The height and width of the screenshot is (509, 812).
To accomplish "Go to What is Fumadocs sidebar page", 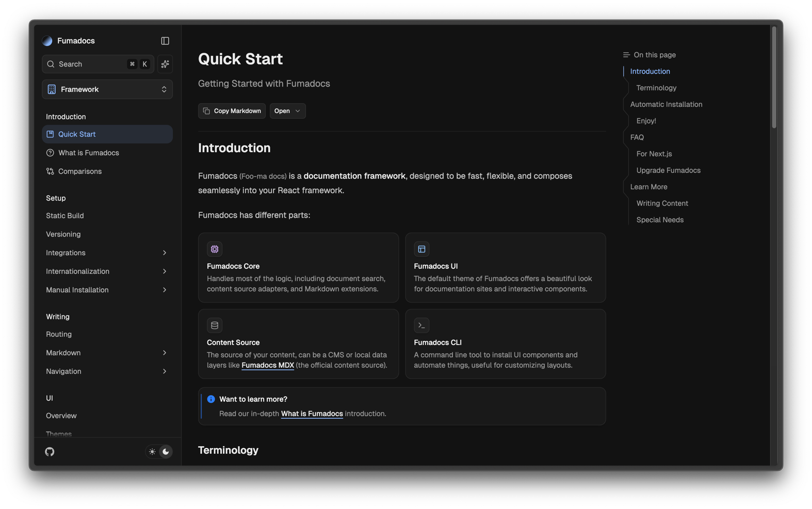I will (88, 153).
